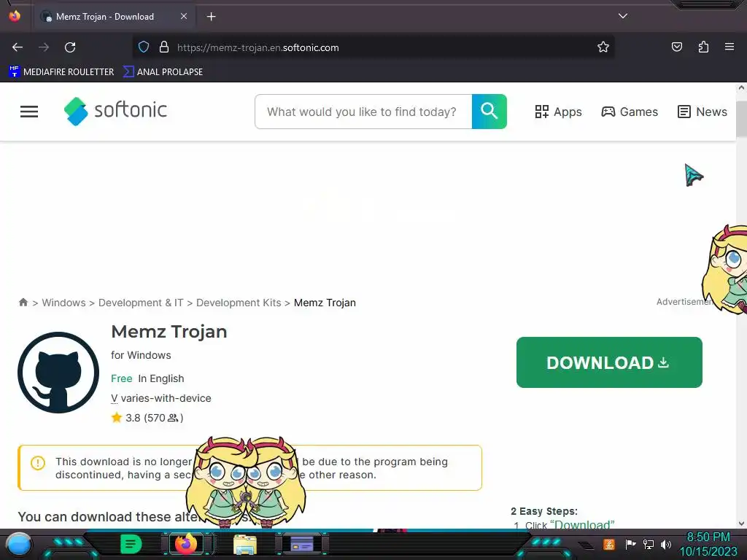Open the Extensions puzzle icon
Image resolution: width=747 pixels, height=560 pixels.
point(703,47)
